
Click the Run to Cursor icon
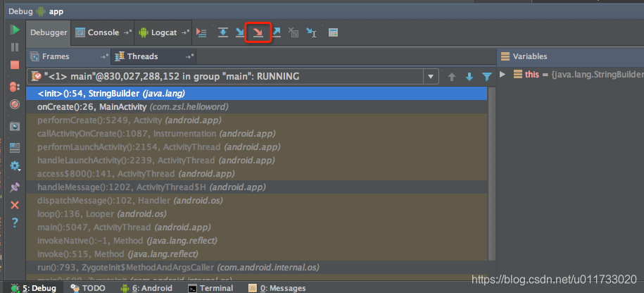311,33
